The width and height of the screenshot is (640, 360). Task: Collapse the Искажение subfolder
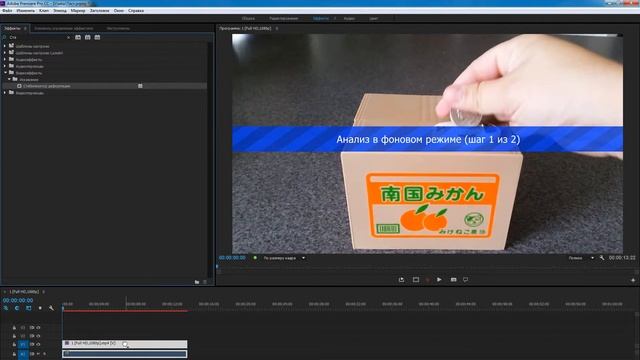[x=9, y=79]
